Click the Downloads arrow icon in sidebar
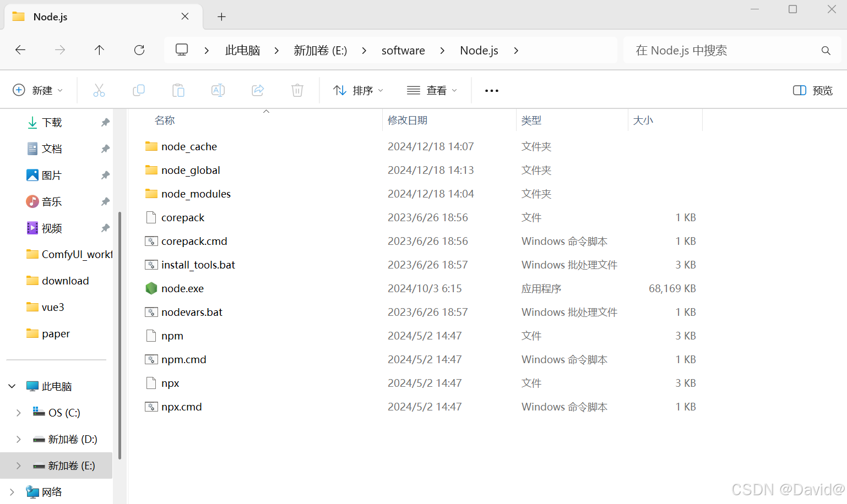 [32, 122]
